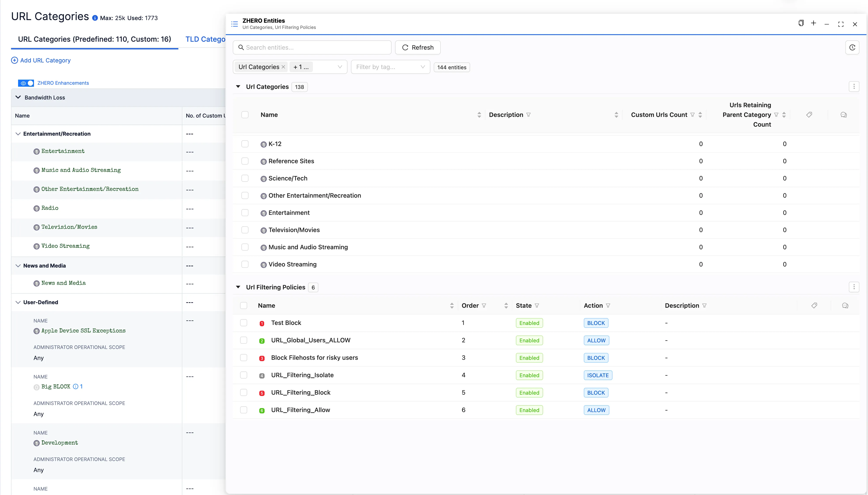The height and width of the screenshot is (495, 868).
Task: Collapse the Url Filtering Policies section triangle
Action: click(x=238, y=287)
